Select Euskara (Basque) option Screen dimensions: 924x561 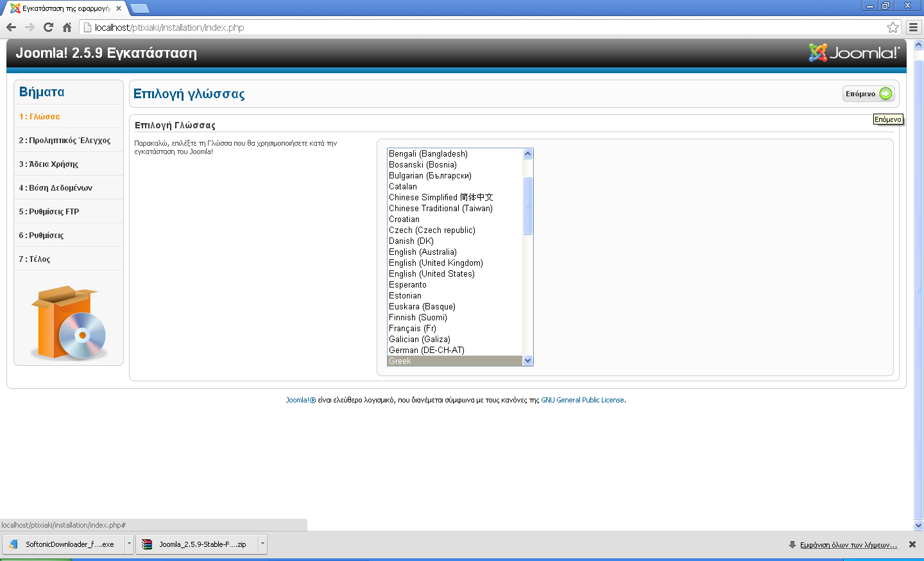455,307
